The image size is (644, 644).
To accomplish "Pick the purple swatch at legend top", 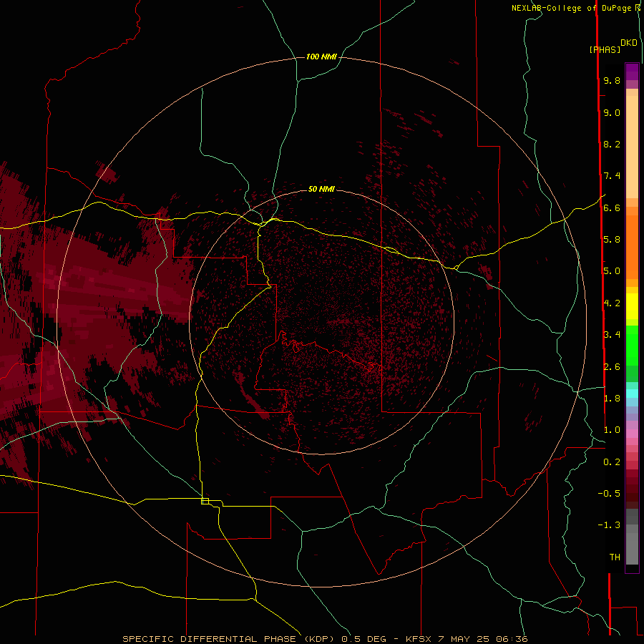I will tap(632, 72).
